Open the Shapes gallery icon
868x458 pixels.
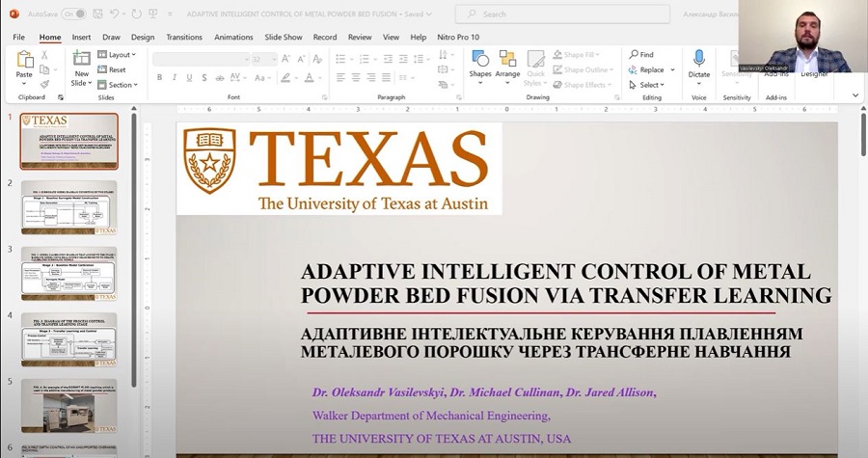point(480,59)
